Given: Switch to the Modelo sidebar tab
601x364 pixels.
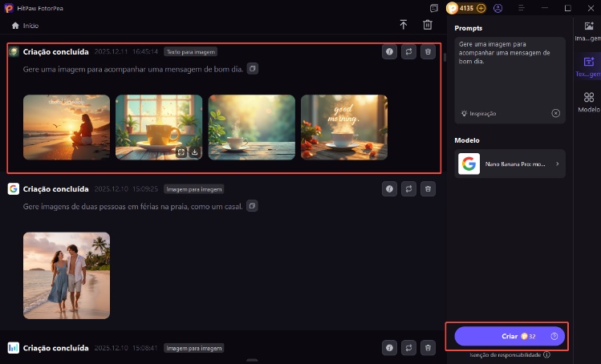Looking at the screenshot, I should coord(588,101).
